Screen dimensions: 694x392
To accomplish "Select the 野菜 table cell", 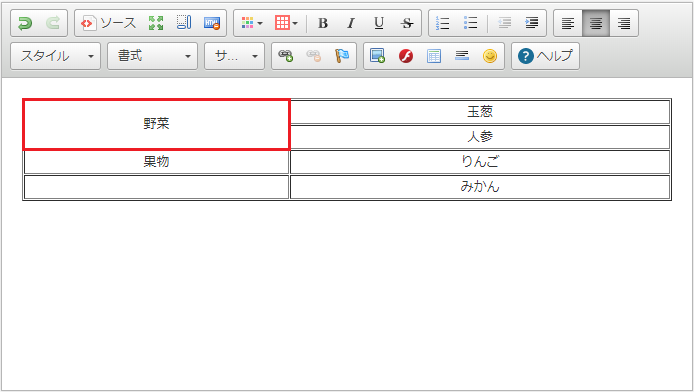I will point(156,124).
